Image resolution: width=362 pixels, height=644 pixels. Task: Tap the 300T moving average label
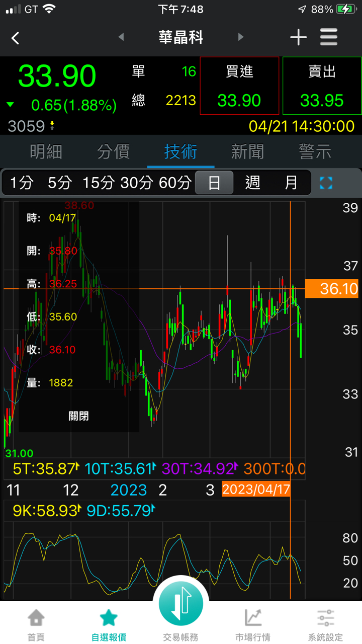[275, 469]
